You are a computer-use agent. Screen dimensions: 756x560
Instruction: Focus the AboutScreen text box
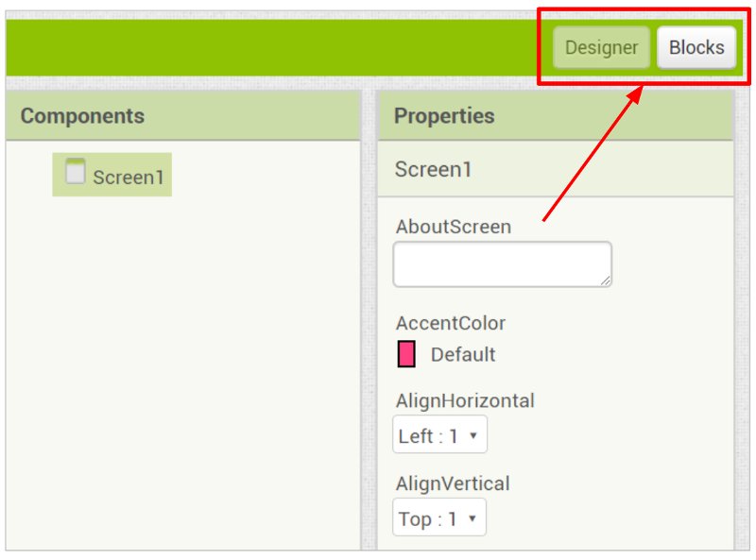pos(503,264)
